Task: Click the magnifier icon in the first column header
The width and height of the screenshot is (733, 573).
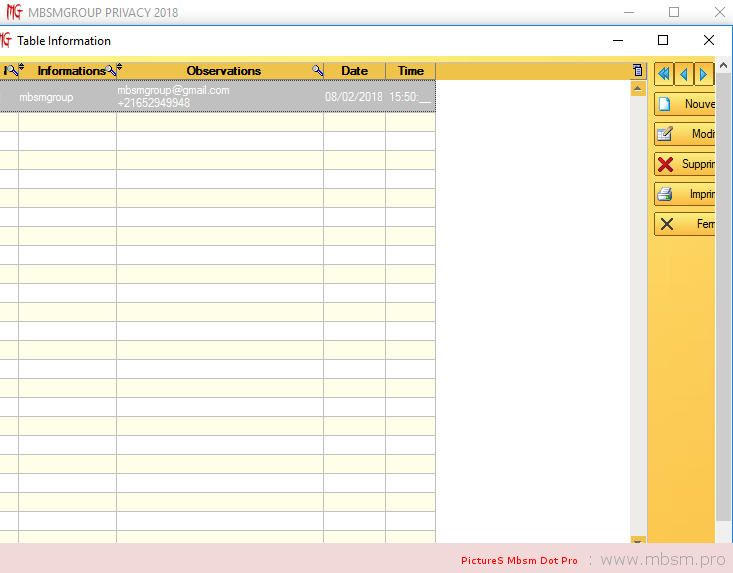Action: [x=9, y=70]
